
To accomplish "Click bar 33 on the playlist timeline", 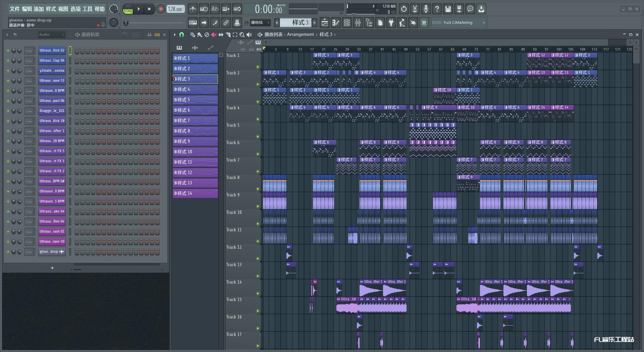I will [359, 49].
